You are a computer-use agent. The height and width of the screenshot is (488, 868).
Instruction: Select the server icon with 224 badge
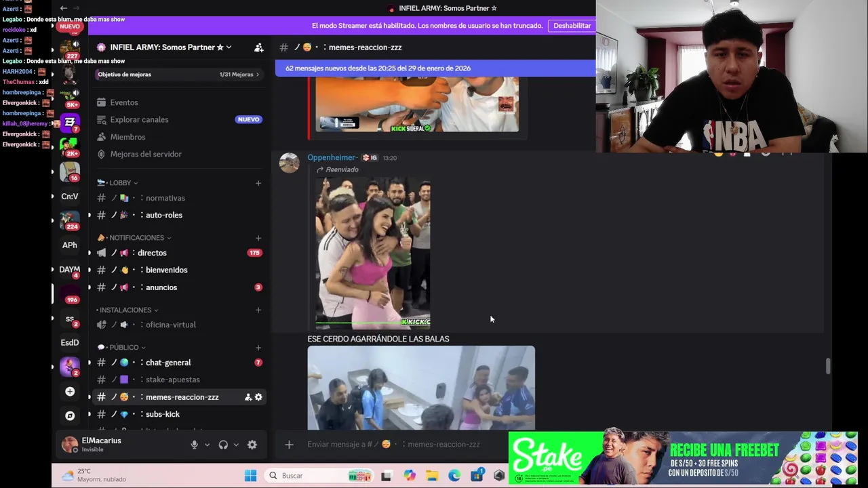[x=70, y=220]
